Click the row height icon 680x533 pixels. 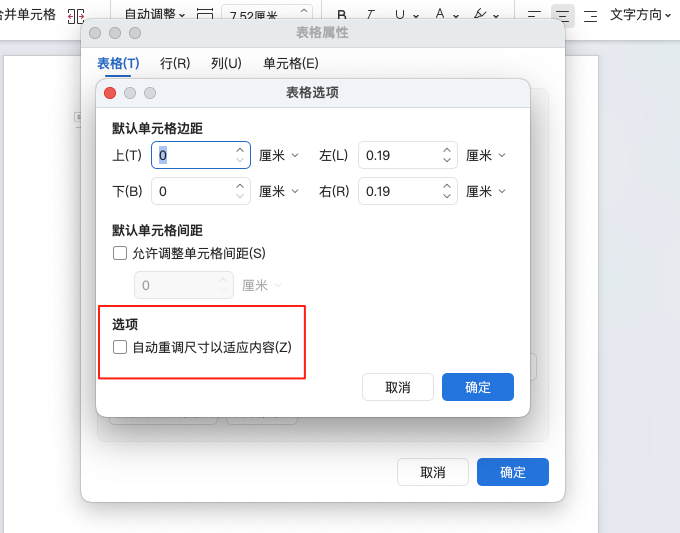[205, 15]
